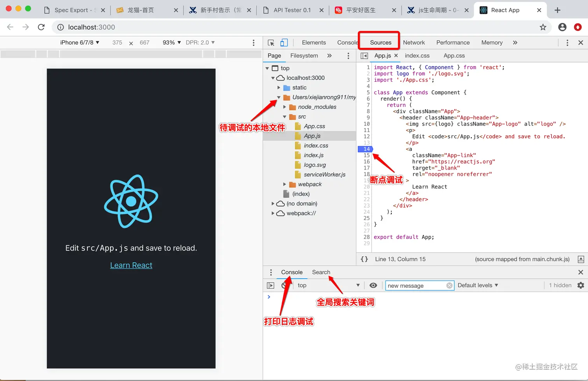
Task: Switch to the API Tester 0.1 browser tab
Action: coord(292,10)
